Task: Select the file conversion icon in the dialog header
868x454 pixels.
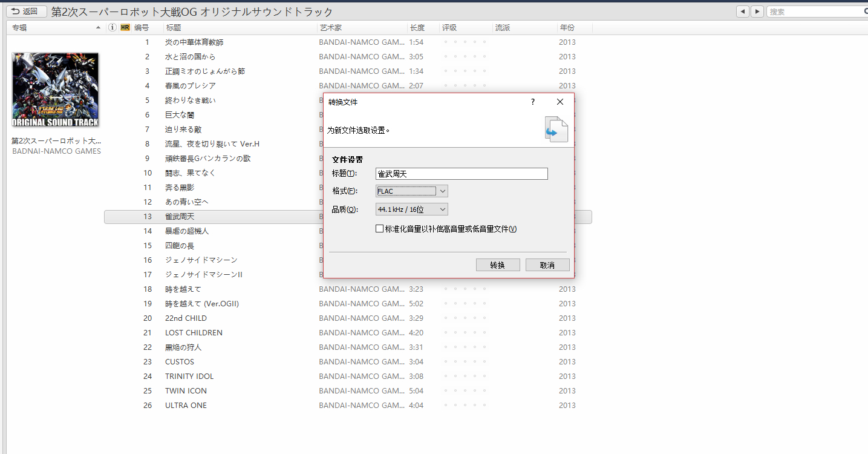Action: click(x=556, y=130)
